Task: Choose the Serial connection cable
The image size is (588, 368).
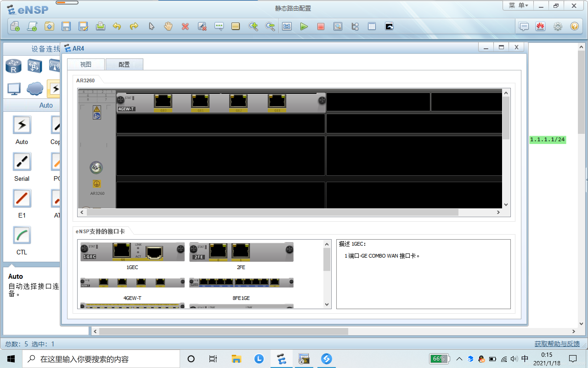Action: point(22,162)
